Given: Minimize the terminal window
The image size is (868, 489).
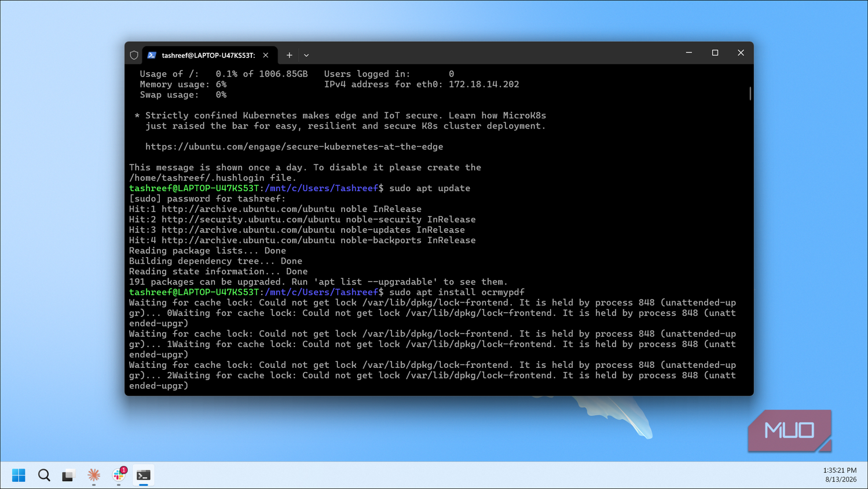Looking at the screenshot, I should coord(689,53).
